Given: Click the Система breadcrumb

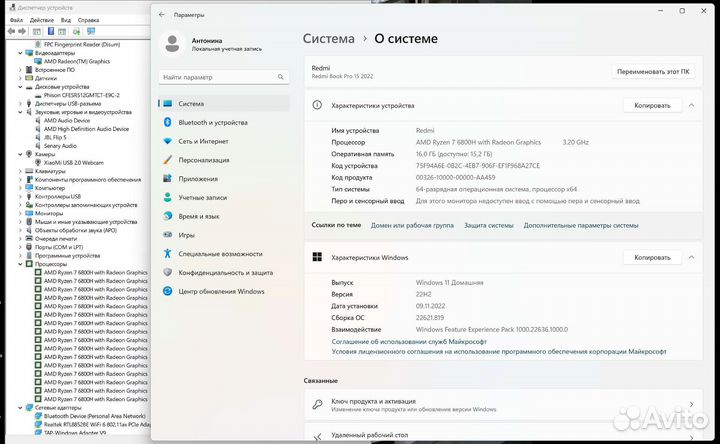Looking at the screenshot, I should (x=329, y=39).
